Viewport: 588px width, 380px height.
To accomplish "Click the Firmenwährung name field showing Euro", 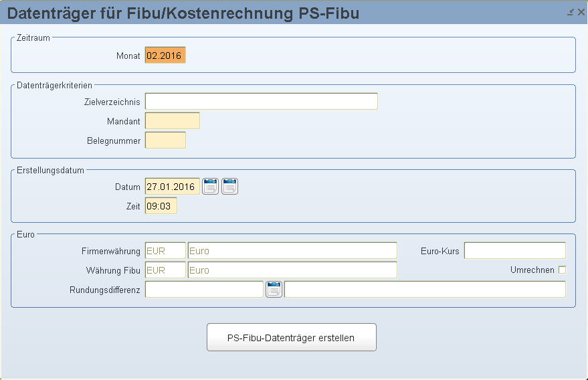I will click(x=292, y=251).
